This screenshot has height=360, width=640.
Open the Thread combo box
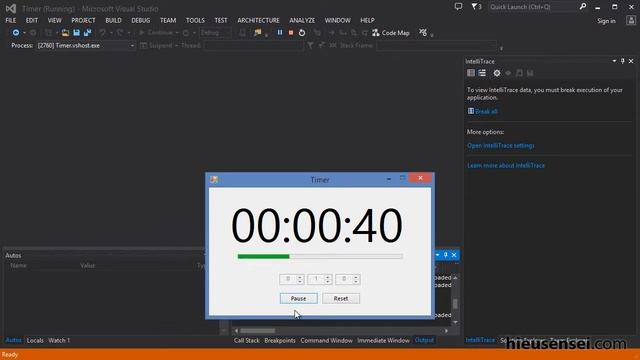point(253,46)
